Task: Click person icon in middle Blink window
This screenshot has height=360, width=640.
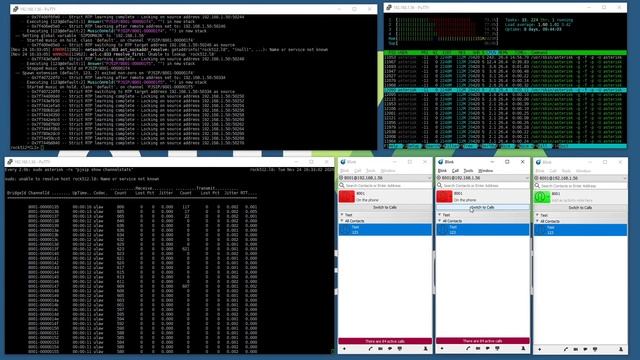Action: 523,349
